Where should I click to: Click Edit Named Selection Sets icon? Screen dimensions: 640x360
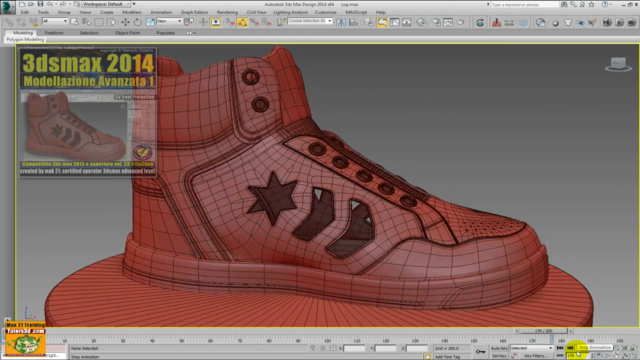coord(281,22)
